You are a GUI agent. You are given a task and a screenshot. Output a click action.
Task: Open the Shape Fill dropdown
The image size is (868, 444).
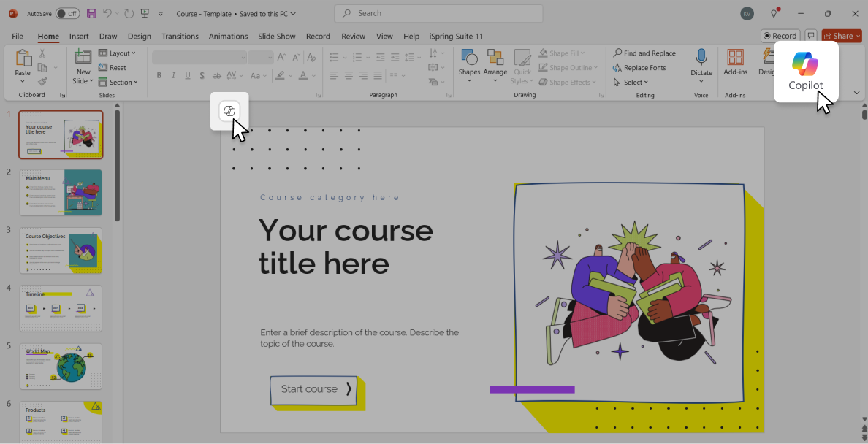point(563,53)
